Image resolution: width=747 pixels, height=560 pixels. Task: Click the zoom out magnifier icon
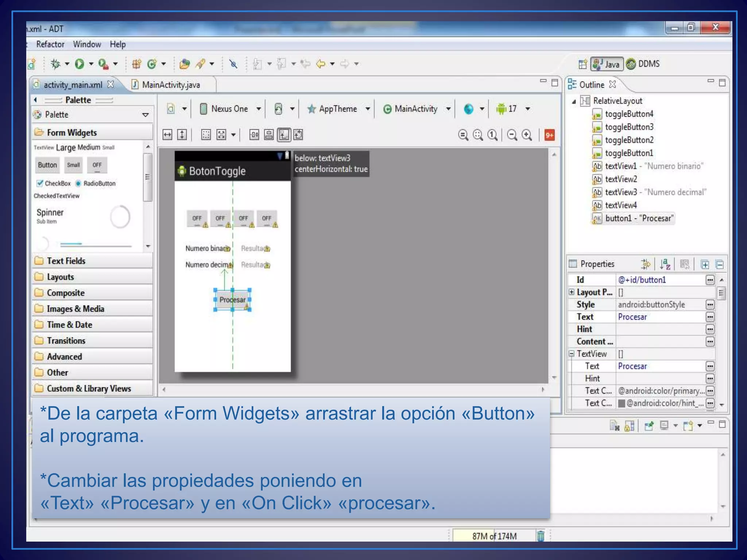(512, 135)
